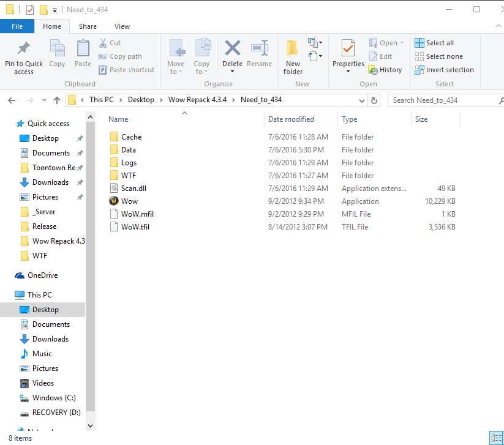504x445 pixels.
Task: Go back with the Back arrow
Action: coord(12,100)
